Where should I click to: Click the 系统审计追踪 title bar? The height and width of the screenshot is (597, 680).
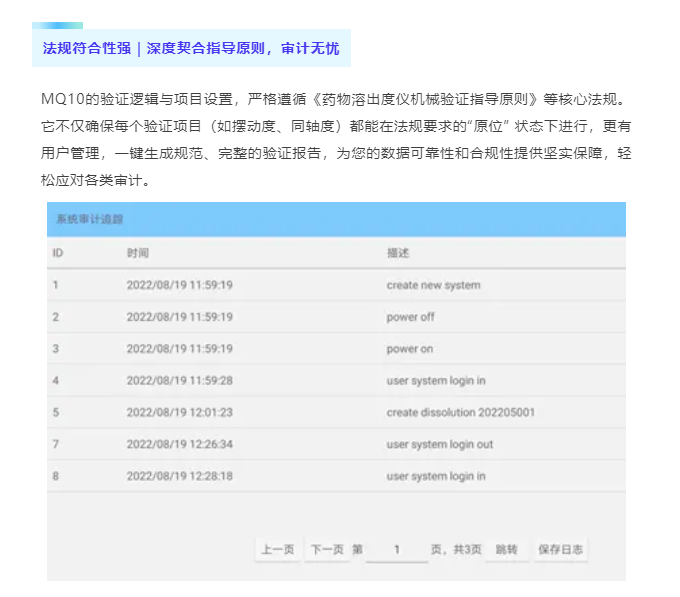(336, 219)
